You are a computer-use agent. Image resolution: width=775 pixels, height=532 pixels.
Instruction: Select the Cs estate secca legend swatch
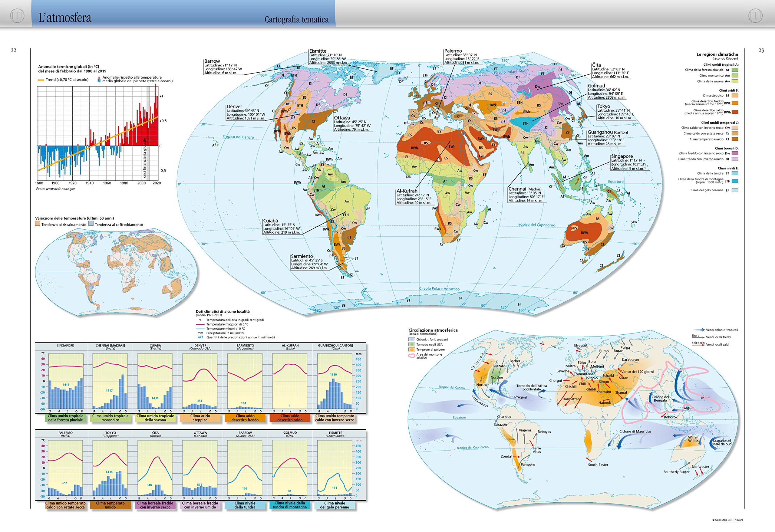coord(735,133)
